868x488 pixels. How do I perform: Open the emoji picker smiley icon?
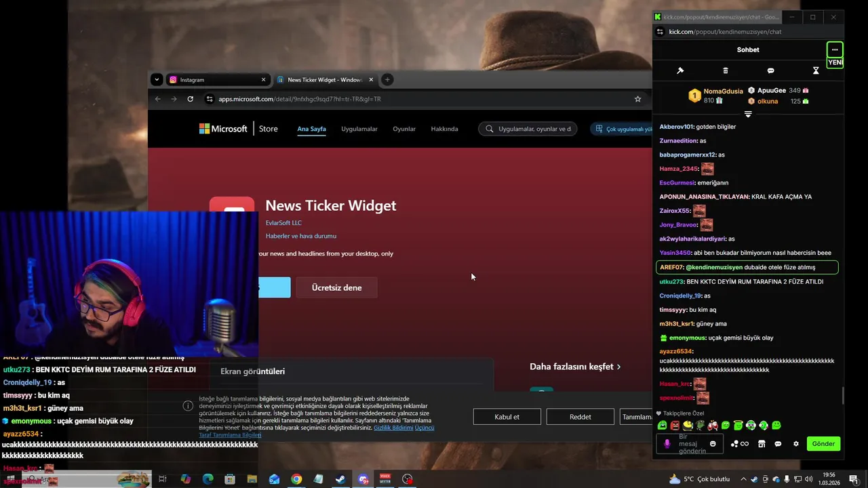(713, 444)
